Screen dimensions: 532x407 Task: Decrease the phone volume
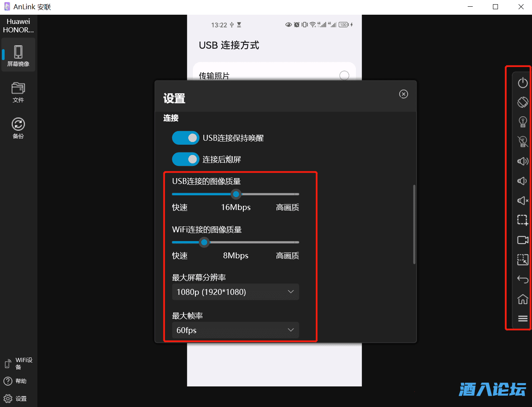(523, 181)
